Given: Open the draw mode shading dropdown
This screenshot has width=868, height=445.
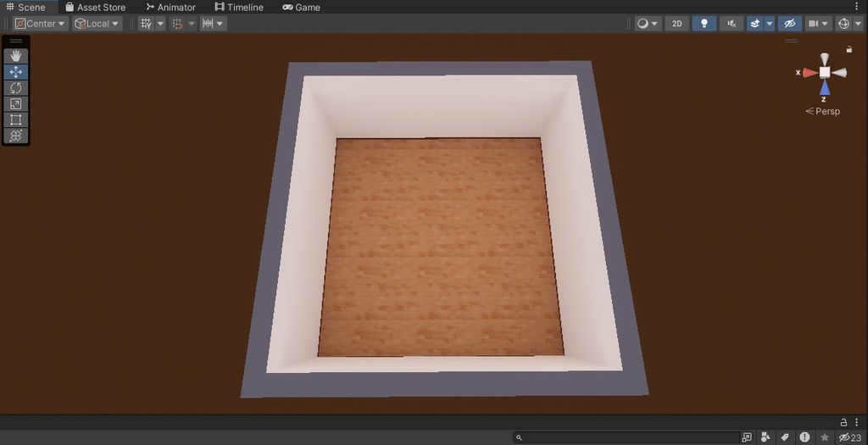Looking at the screenshot, I should [648, 24].
